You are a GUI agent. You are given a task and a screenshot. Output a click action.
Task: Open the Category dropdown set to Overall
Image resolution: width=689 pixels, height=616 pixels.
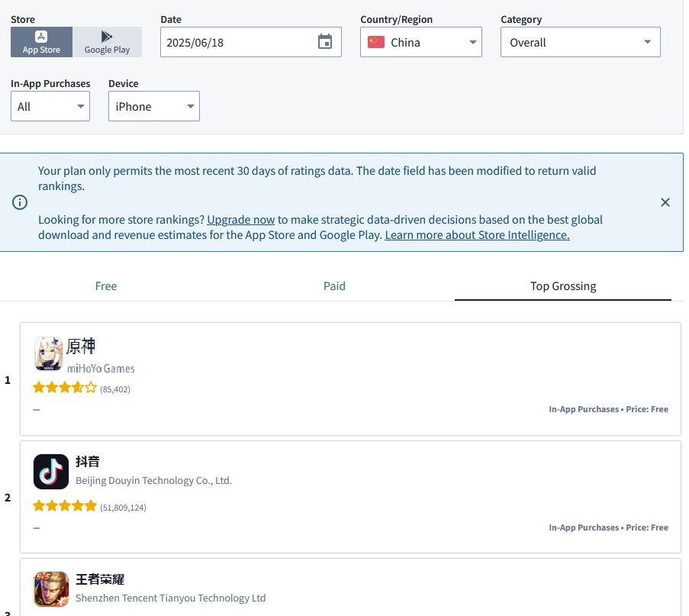(x=580, y=42)
